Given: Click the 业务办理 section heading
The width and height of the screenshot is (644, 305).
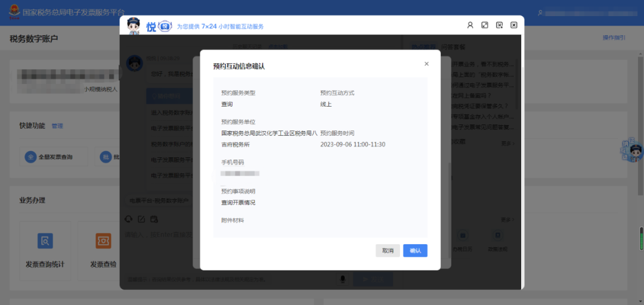Looking at the screenshot, I should 32,200.
